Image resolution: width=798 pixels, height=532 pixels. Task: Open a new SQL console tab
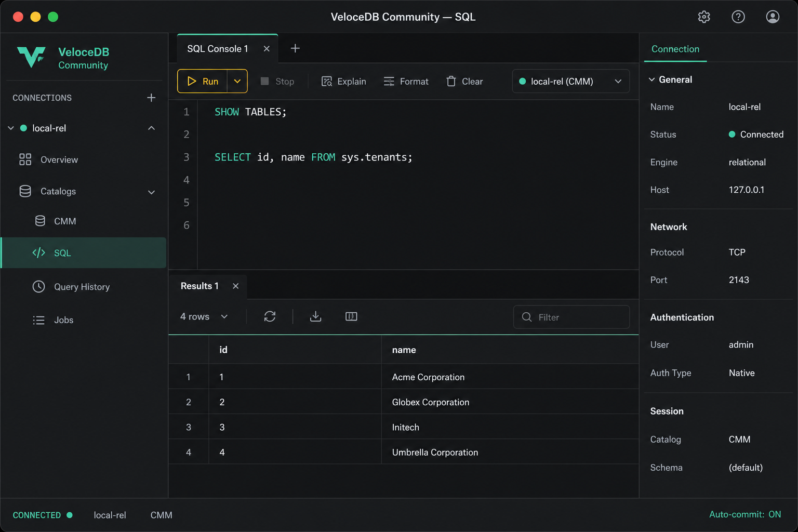point(295,48)
